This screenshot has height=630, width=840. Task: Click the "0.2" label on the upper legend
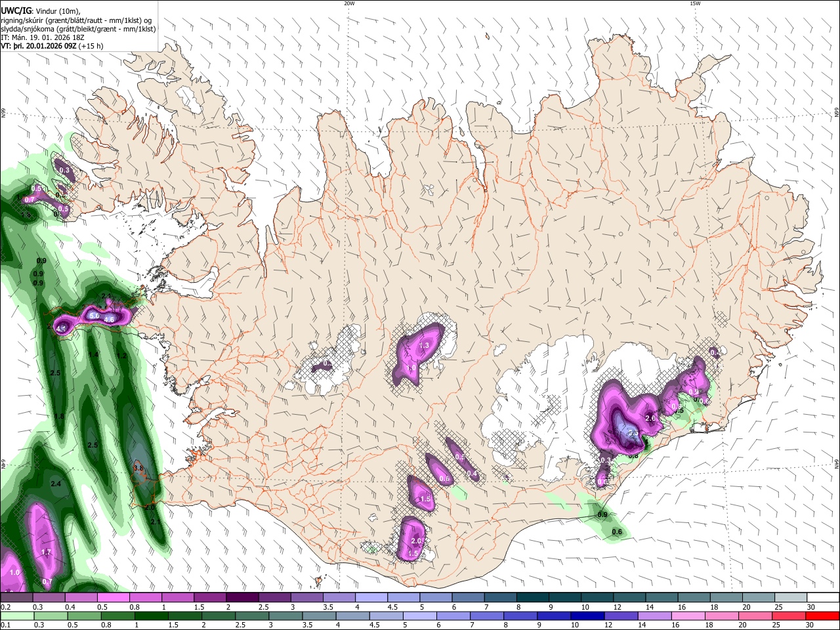click(x=5, y=607)
